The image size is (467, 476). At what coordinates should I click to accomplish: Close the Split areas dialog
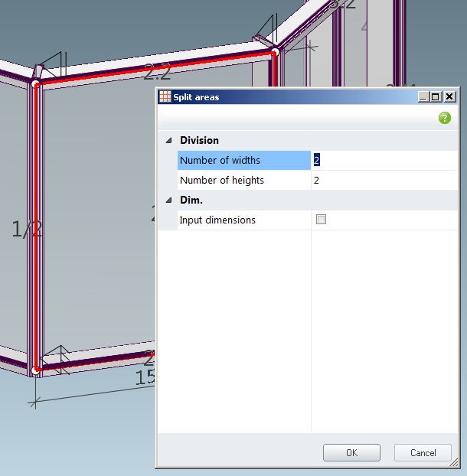click(449, 97)
